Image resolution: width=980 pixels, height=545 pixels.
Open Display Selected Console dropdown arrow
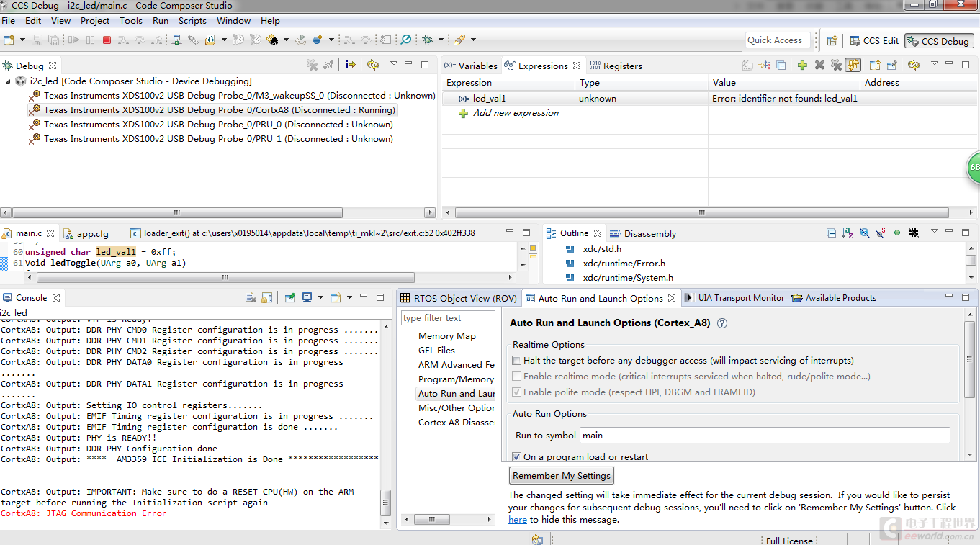pyautogui.click(x=320, y=297)
